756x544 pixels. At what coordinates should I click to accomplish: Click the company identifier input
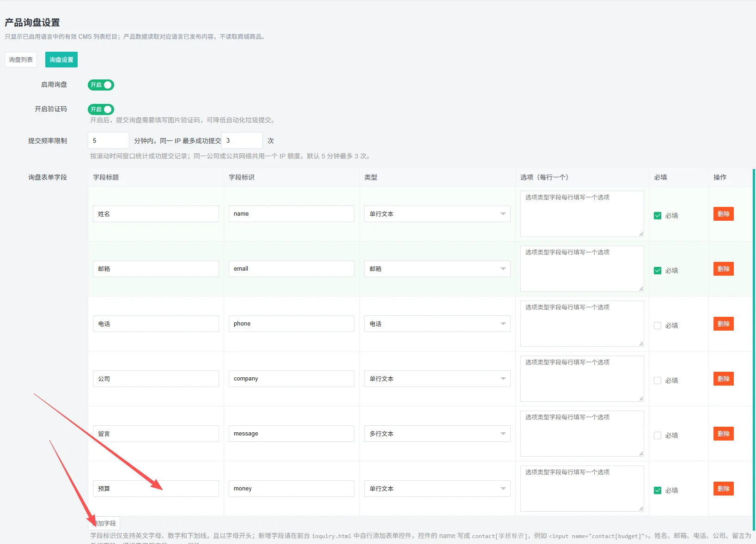(292, 379)
